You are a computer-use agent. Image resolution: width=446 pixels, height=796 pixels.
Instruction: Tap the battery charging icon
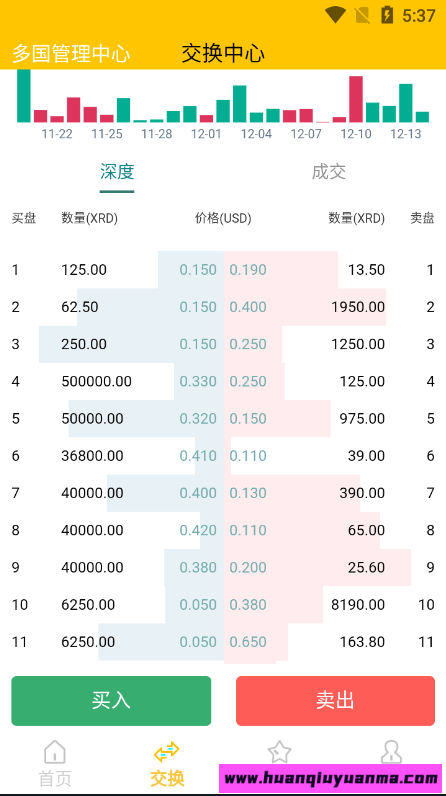click(x=387, y=15)
